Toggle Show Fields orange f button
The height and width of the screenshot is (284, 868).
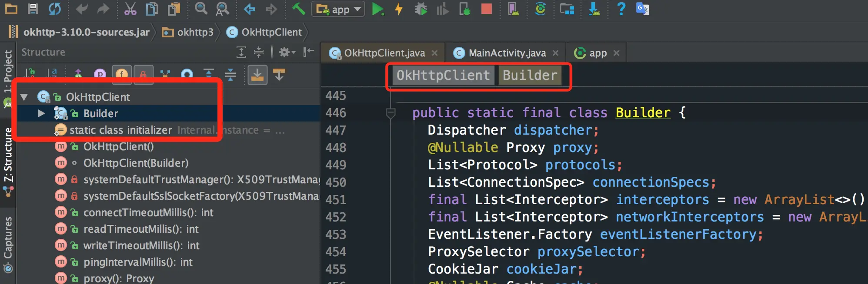[122, 75]
